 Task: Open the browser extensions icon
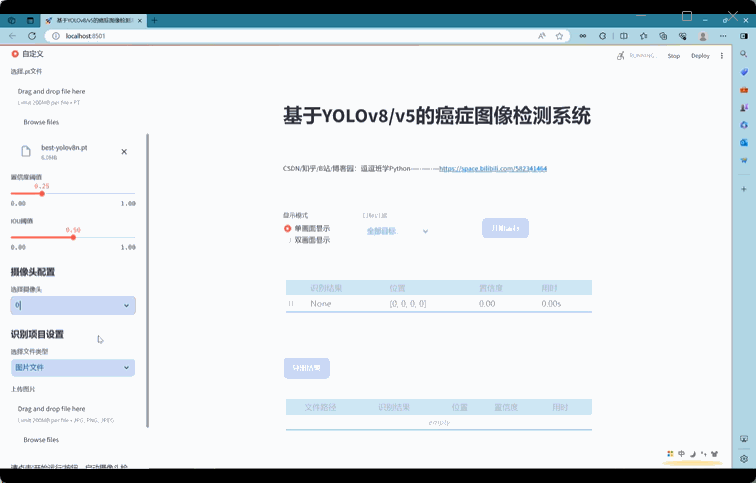click(602, 36)
